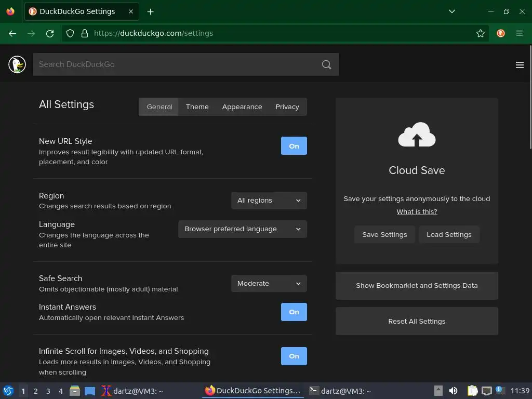Switch to the Appearance settings tab
Image resolution: width=532 pixels, height=399 pixels.
click(x=242, y=107)
